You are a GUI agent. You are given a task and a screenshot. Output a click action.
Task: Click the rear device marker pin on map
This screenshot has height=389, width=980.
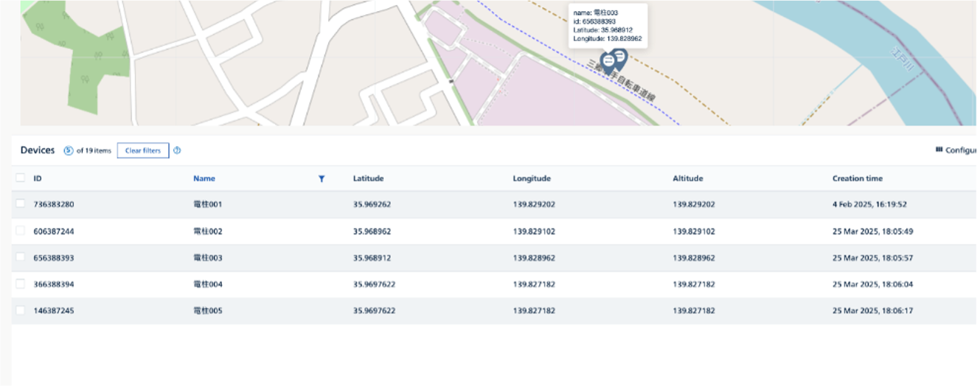tap(621, 56)
